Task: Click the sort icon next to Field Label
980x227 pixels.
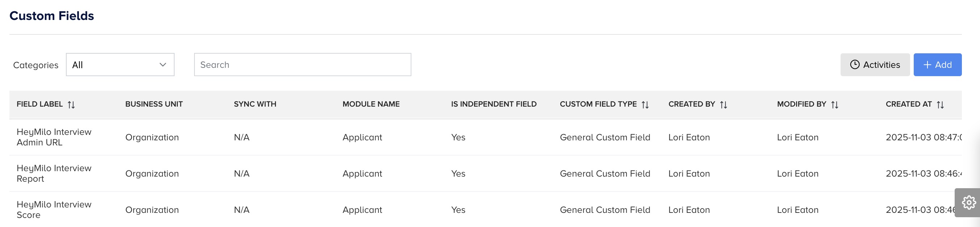Action: [71, 105]
